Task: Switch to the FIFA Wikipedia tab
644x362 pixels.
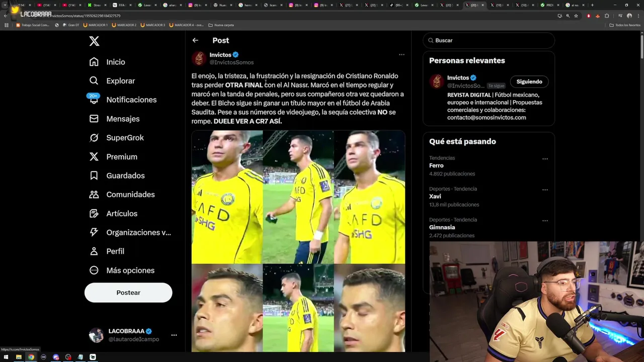Action: 123,5
